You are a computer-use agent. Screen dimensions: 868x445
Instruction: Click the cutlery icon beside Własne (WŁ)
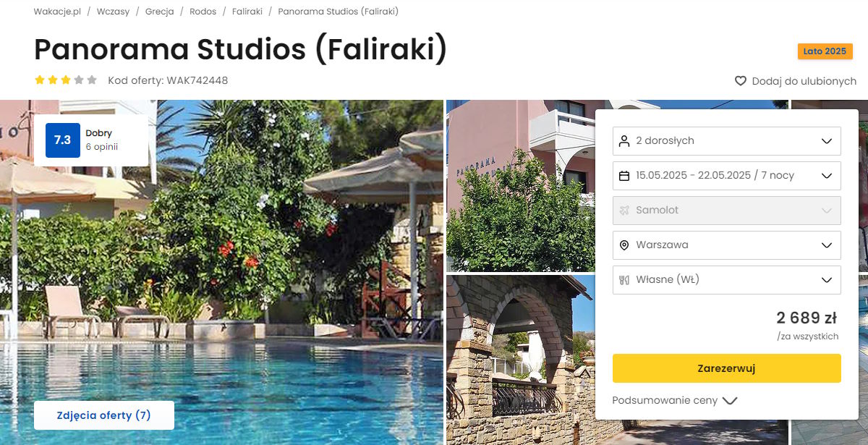pyautogui.click(x=624, y=280)
